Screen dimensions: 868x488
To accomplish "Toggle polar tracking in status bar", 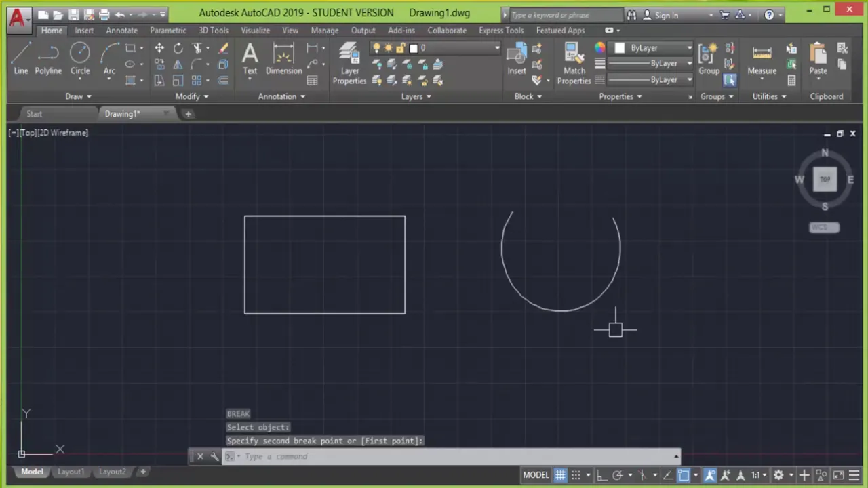I will (617, 475).
